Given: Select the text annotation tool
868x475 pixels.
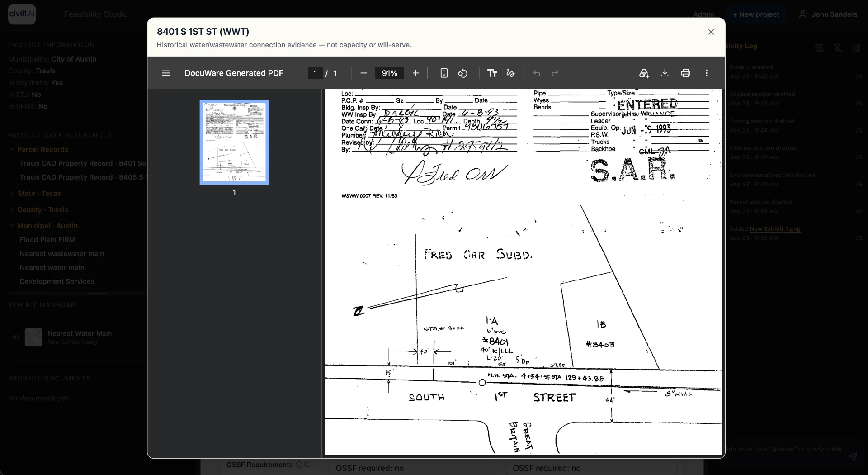Looking at the screenshot, I should (x=492, y=73).
